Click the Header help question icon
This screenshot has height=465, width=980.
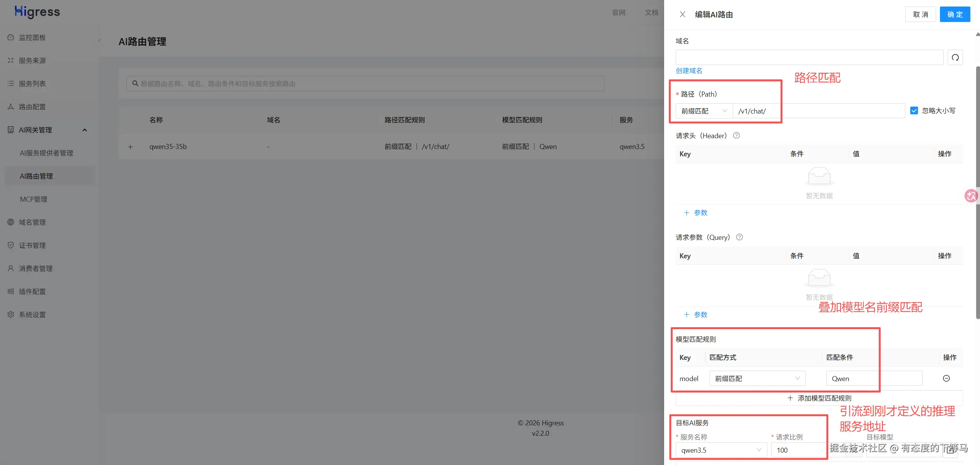tap(736, 135)
